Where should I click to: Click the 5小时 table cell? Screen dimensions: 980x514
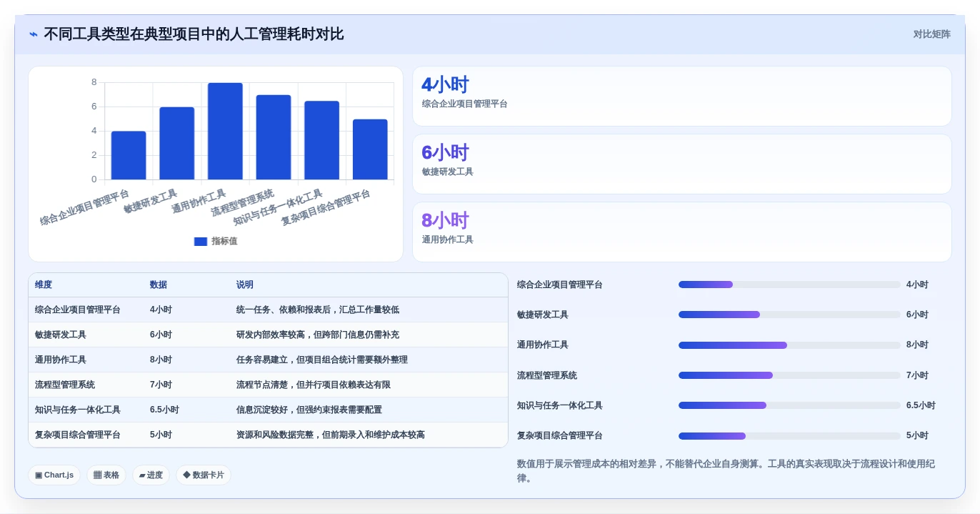coord(161,435)
